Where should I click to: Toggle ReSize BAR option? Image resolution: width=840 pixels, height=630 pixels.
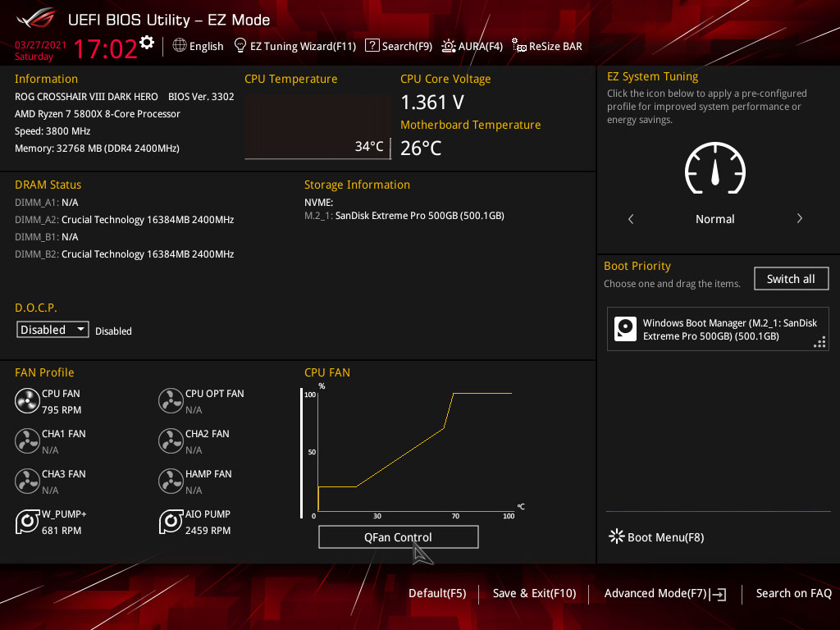(547, 46)
